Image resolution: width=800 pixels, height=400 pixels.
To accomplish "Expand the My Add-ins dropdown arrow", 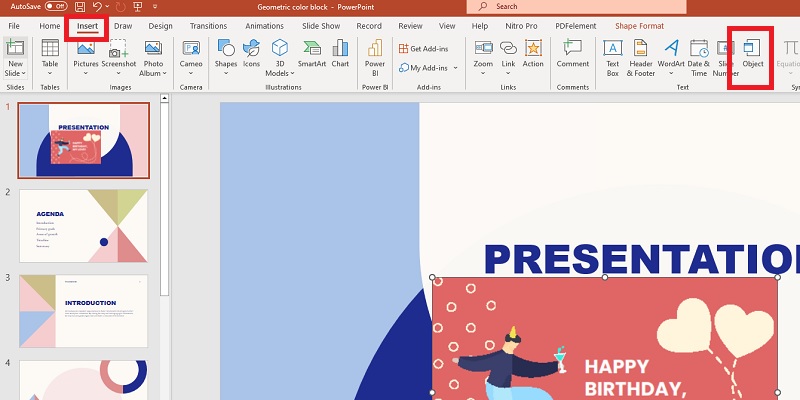I will pos(455,68).
